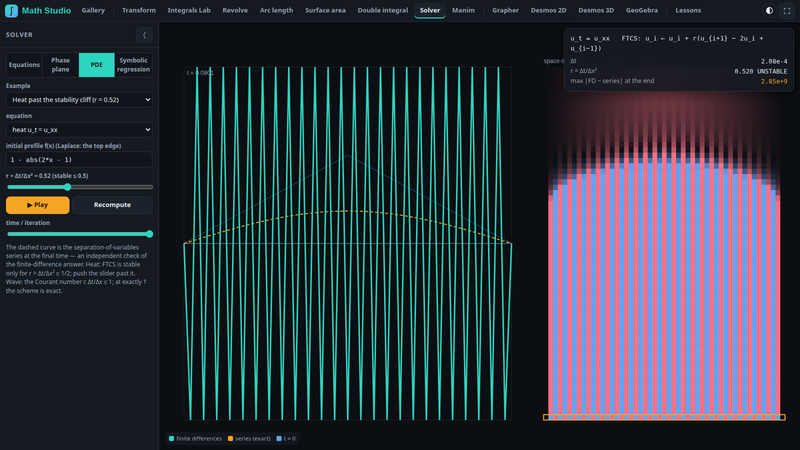Open the Example dropdown

coord(79,99)
